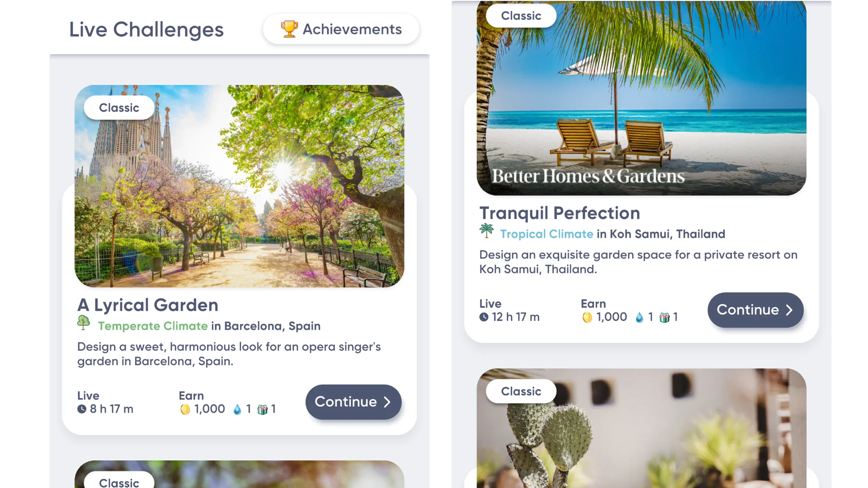Select the Koh Samui beach challenge photo

(642, 98)
